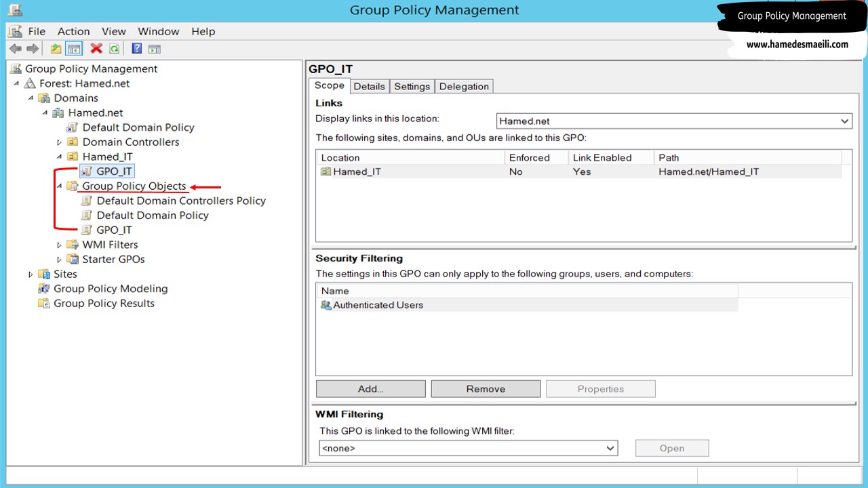Click the Default Domain Policy link icon under Hamed.net

click(73, 127)
